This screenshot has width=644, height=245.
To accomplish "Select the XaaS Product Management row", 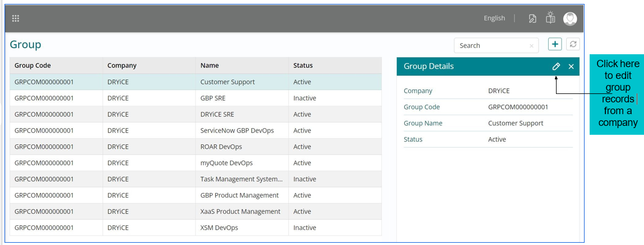I will (x=240, y=211).
